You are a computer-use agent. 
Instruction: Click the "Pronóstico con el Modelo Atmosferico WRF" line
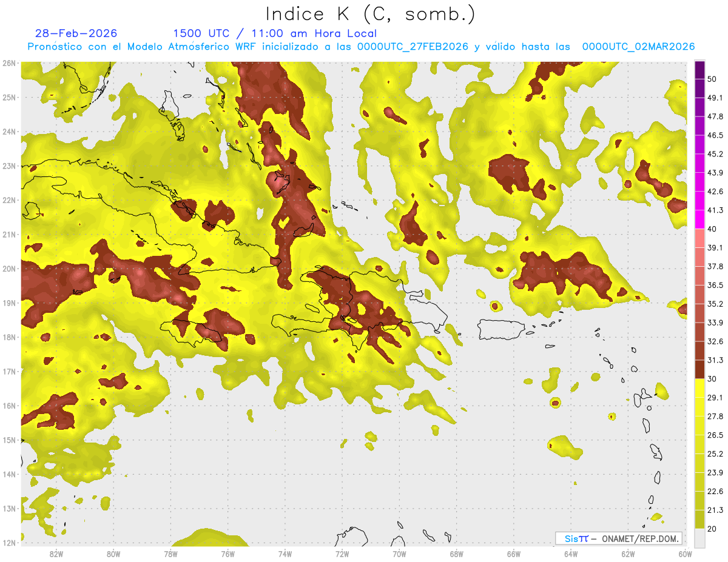[x=361, y=47]
